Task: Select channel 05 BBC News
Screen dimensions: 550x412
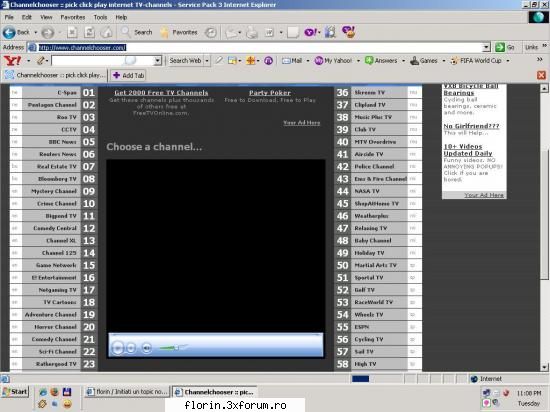Action: pyautogui.click(x=53, y=142)
